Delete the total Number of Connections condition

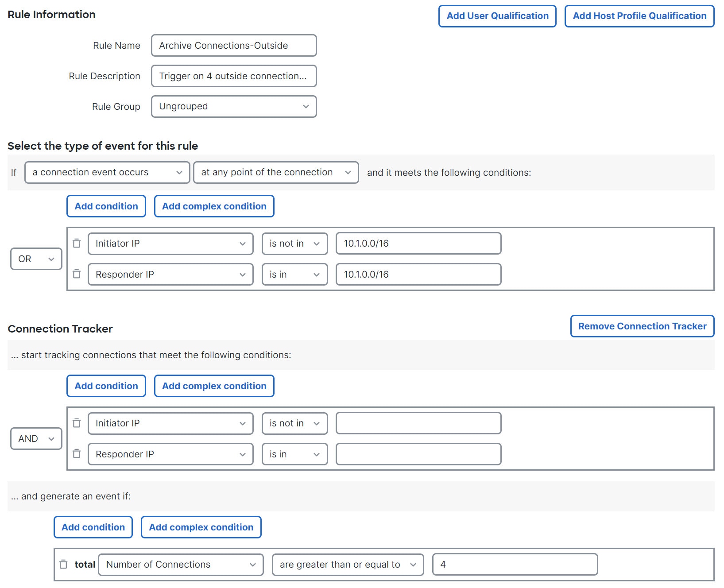tap(63, 564)
